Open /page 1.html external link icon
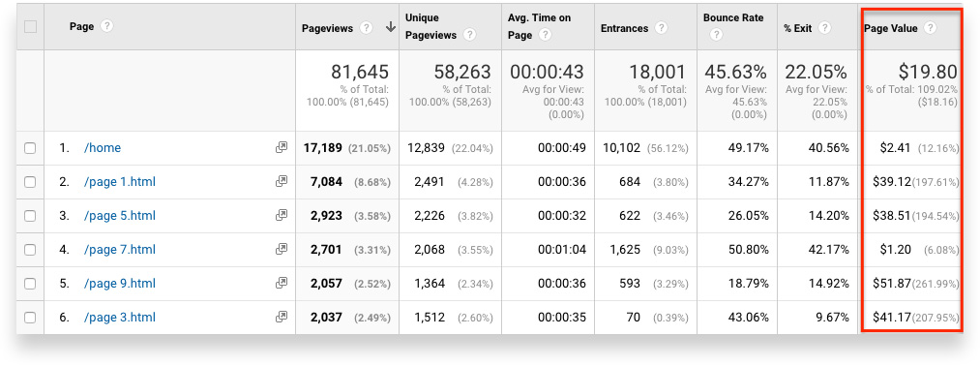The image size is (980, 366). (282, 181)
